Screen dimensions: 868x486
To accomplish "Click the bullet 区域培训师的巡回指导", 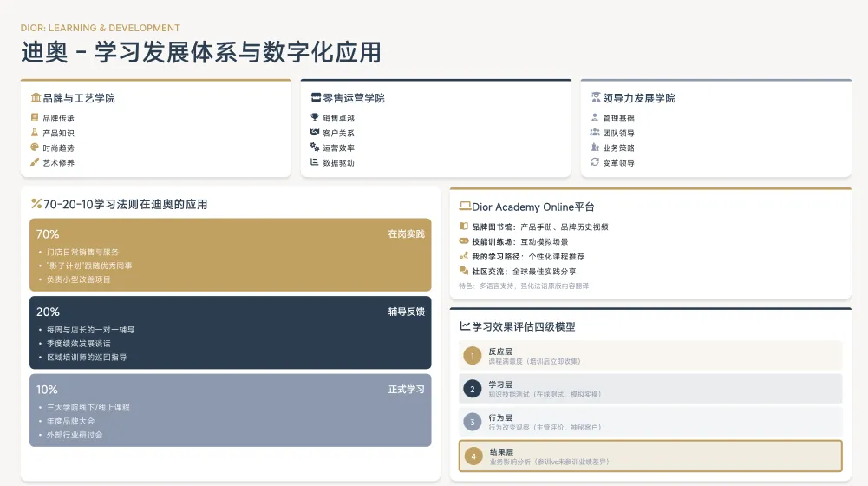I will [x=87, y=357].
